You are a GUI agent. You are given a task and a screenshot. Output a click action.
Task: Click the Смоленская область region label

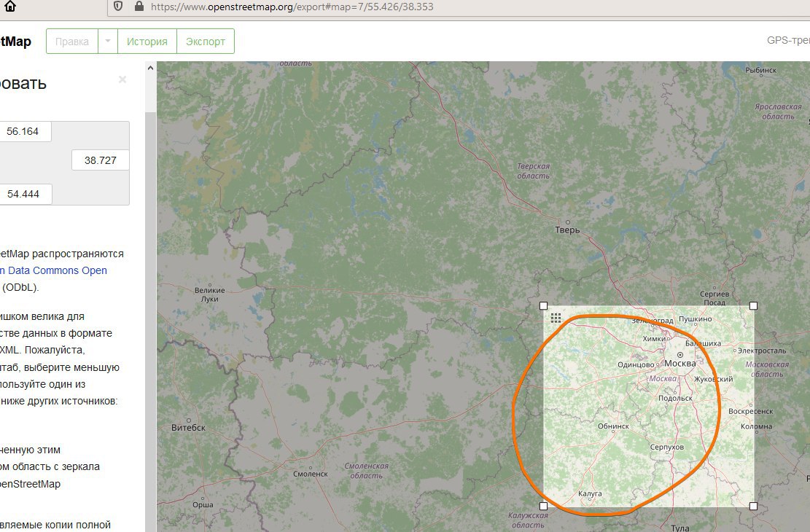coord(366,471)
